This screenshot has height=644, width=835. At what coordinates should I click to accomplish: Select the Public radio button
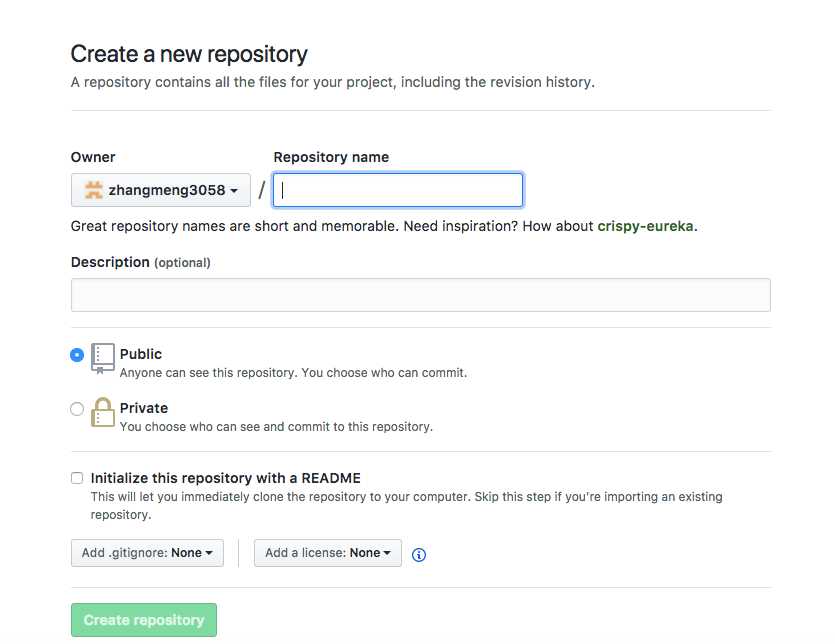coord(77,355)
